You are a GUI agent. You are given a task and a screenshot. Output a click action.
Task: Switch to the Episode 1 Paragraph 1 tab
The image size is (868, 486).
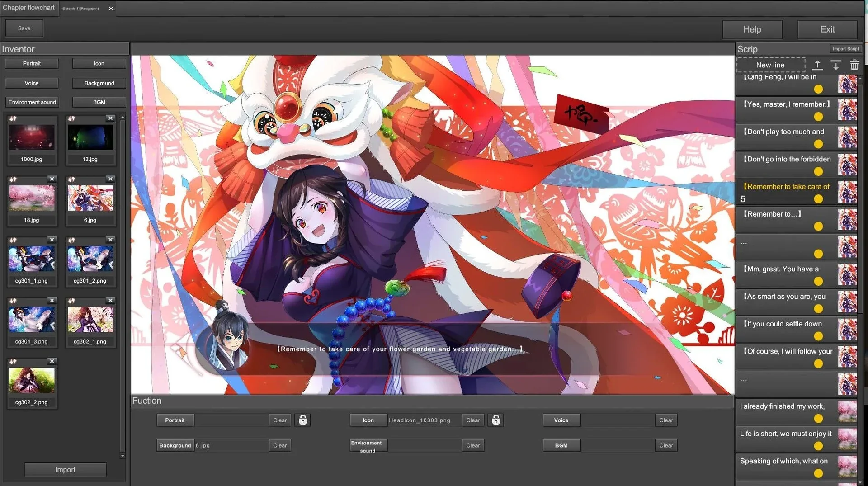[80, 8]
